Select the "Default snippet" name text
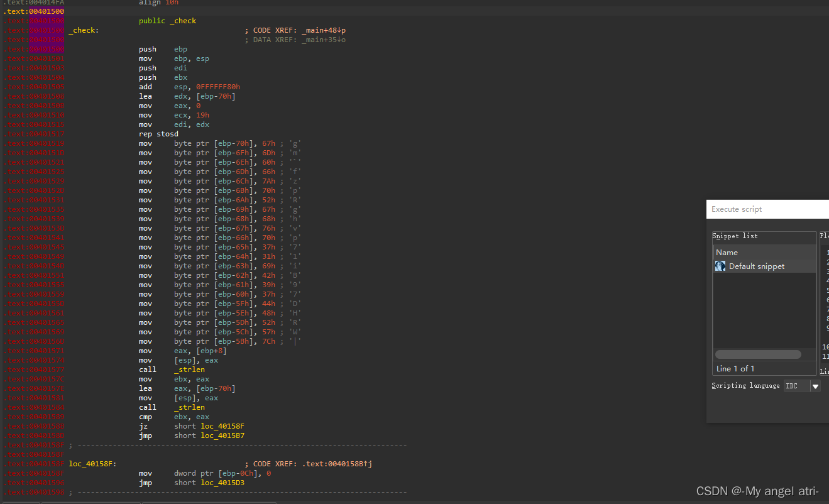The height and width of the screenshot is (504, 829). [757, 266]
